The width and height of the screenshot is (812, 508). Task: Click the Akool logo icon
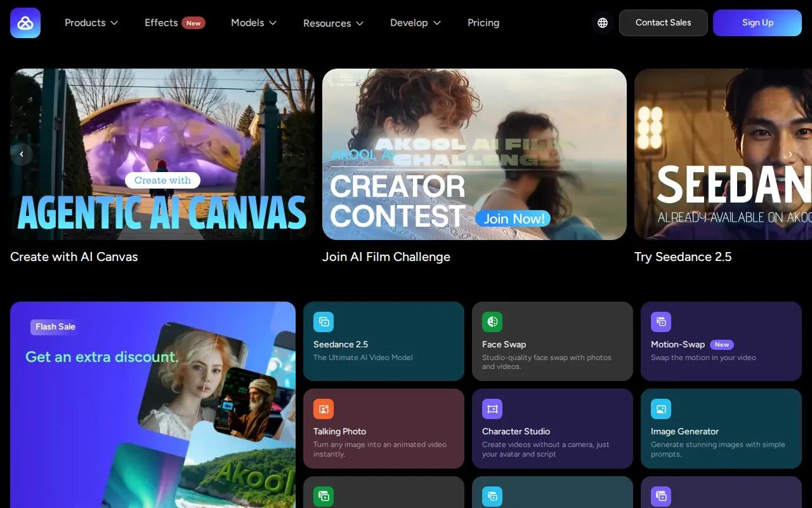tap(25, 23)
